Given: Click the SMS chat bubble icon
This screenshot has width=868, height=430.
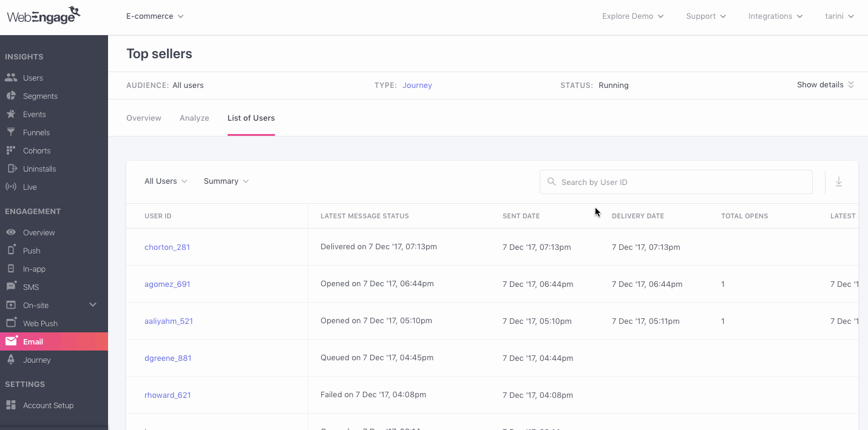Looking at the screenshot, I should [x=10, y=287].
